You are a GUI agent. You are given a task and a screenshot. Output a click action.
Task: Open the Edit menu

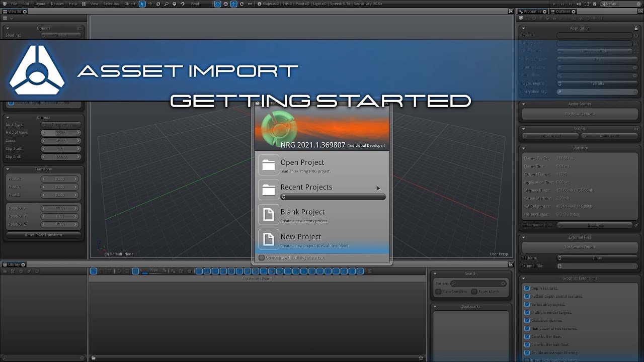coord(26,4)
